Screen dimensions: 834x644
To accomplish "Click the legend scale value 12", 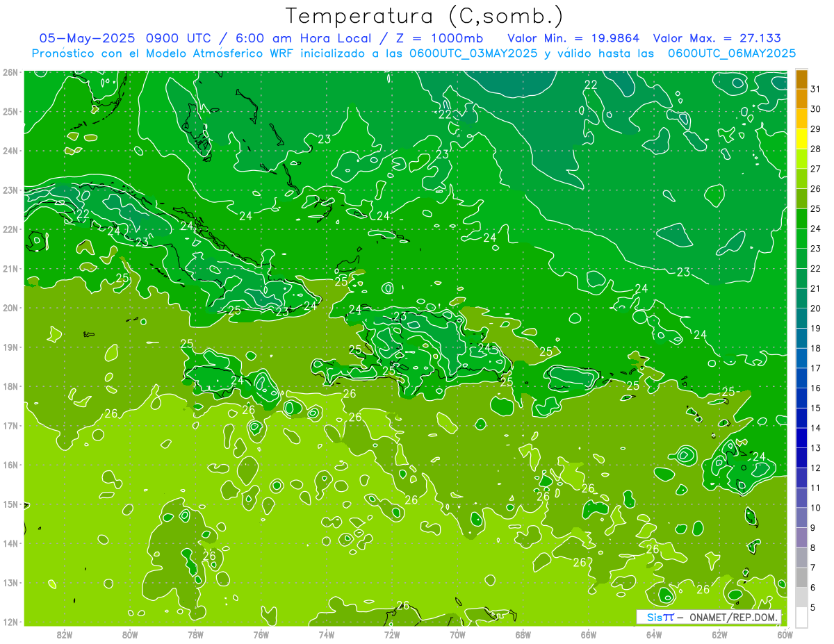I will point(815,468).
